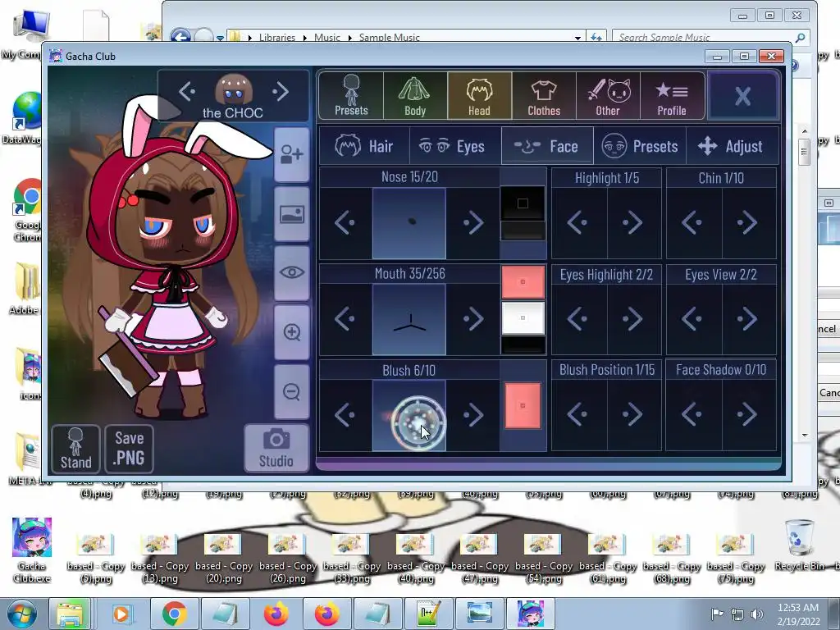The height and width of the screenshot is (630, 840).
Task: Click the Gacha Club taskbar icon
Action: coord(531,614)
